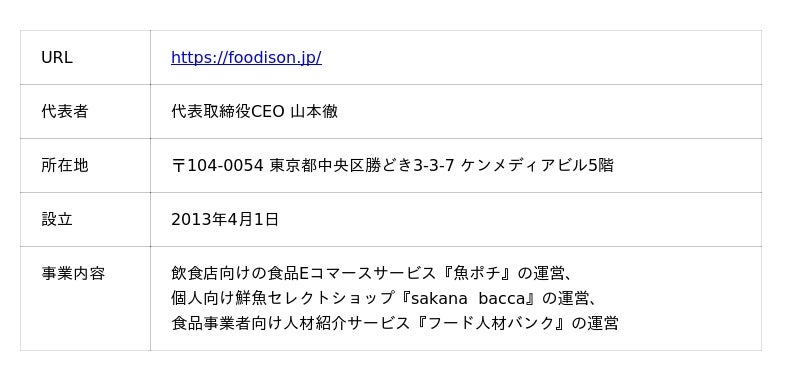This screenshot has width=800, height=381.
Task: Click the URL row label
Action: tap(57, 58)
